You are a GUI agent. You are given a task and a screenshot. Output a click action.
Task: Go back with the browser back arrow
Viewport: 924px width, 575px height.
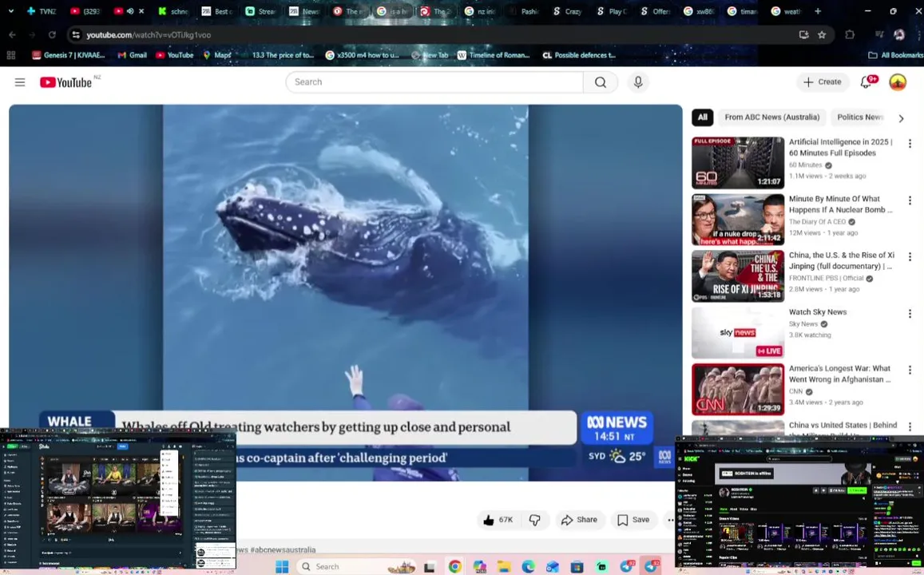click(x=12, y=35)
